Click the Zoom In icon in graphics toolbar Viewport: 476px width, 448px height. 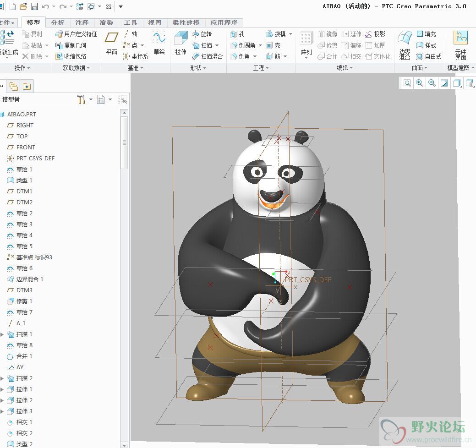[x=420, y=83]
